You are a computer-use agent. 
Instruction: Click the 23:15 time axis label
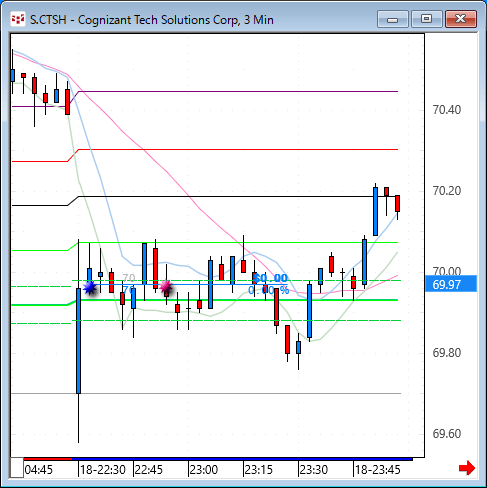pos(259,470)
